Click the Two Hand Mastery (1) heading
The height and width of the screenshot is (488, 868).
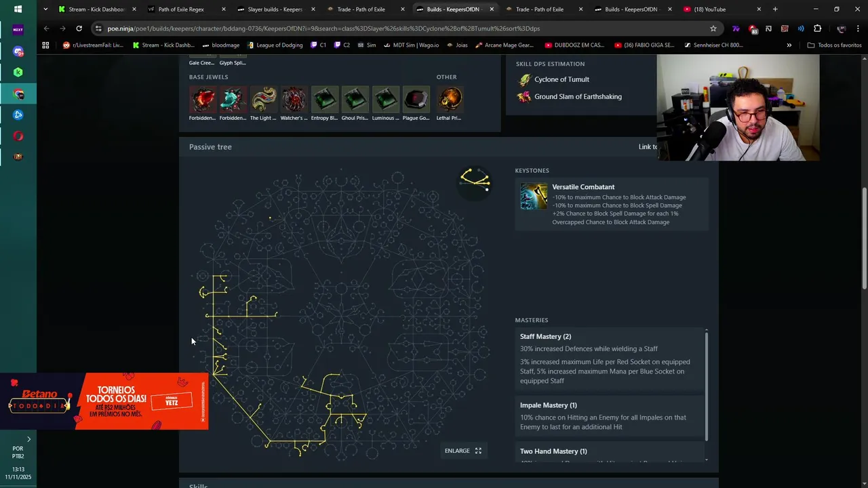[x=553, y=451]
